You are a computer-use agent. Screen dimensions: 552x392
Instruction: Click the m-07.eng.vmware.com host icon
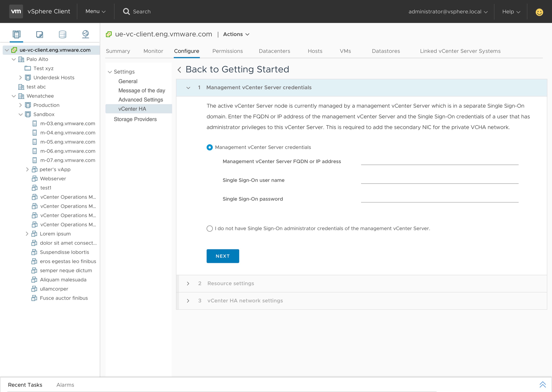[x=35, y=160]
